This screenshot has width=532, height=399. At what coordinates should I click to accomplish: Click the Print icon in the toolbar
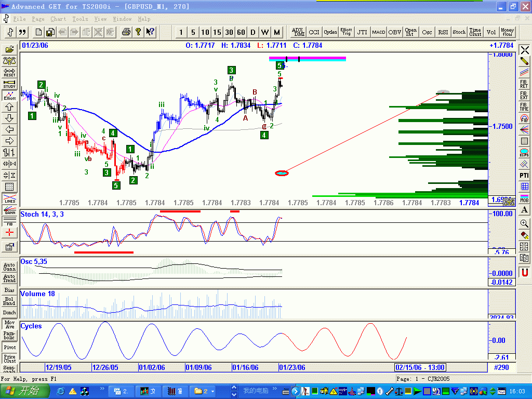click(x=126, y=32)
